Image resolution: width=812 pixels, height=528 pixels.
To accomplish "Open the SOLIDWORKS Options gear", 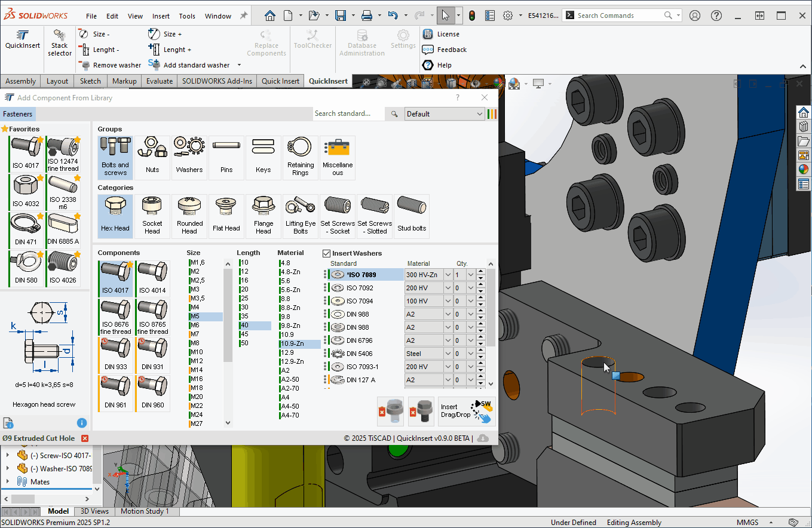I will click(508, 16).
